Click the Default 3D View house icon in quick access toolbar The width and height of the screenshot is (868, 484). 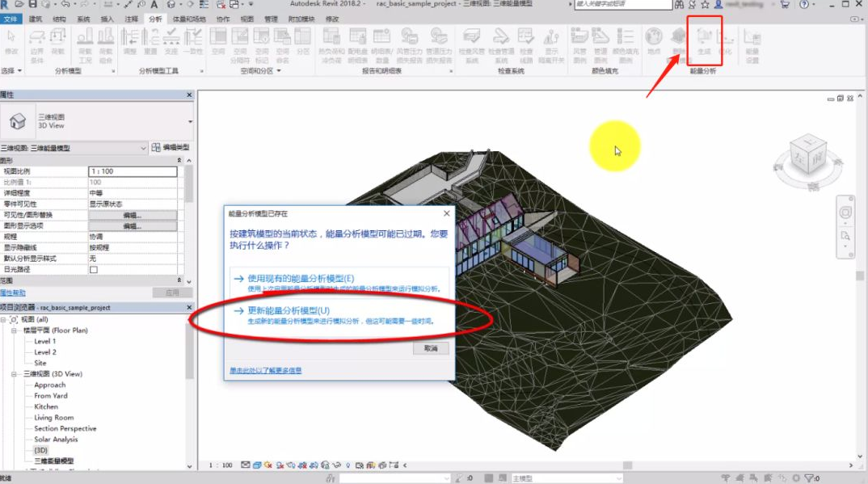(x=171, y=4)
